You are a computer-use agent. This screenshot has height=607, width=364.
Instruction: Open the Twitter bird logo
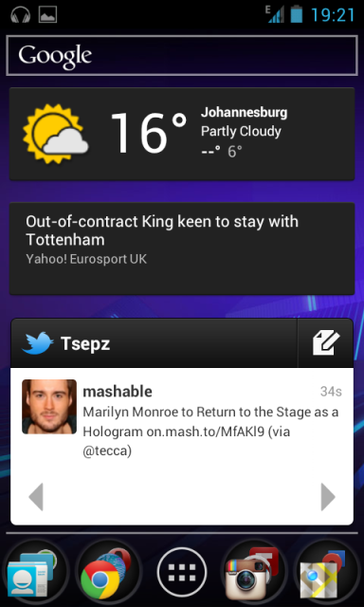38,343
